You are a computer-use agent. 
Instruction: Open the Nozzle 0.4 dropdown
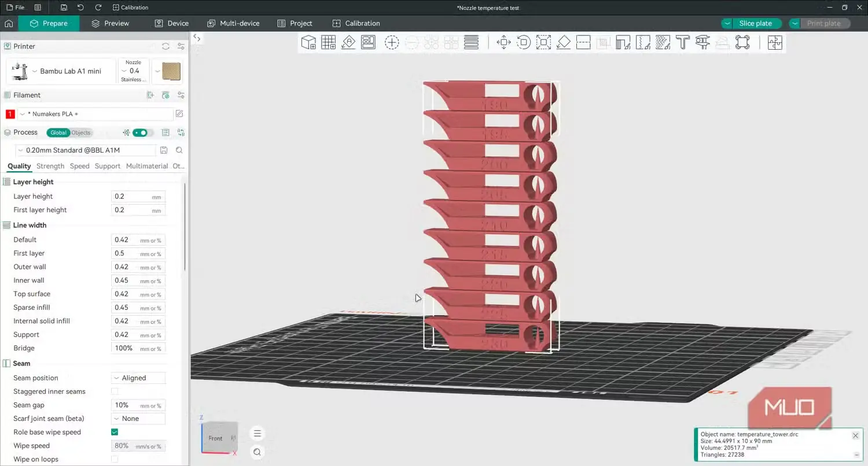coord(134,71)
